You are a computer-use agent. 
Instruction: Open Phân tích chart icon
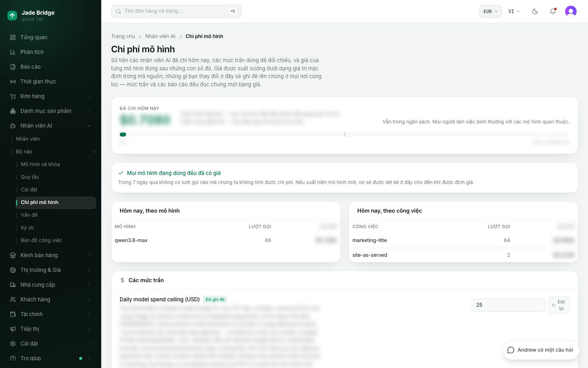13,52
